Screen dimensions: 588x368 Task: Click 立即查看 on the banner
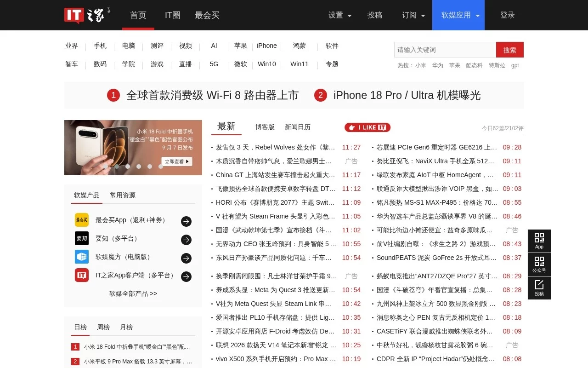(x=177, y=161)
